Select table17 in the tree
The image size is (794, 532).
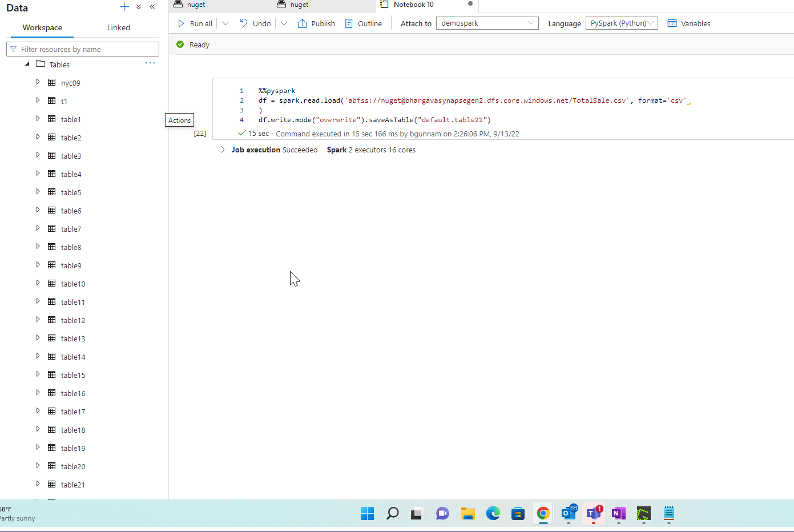(73, 412)
